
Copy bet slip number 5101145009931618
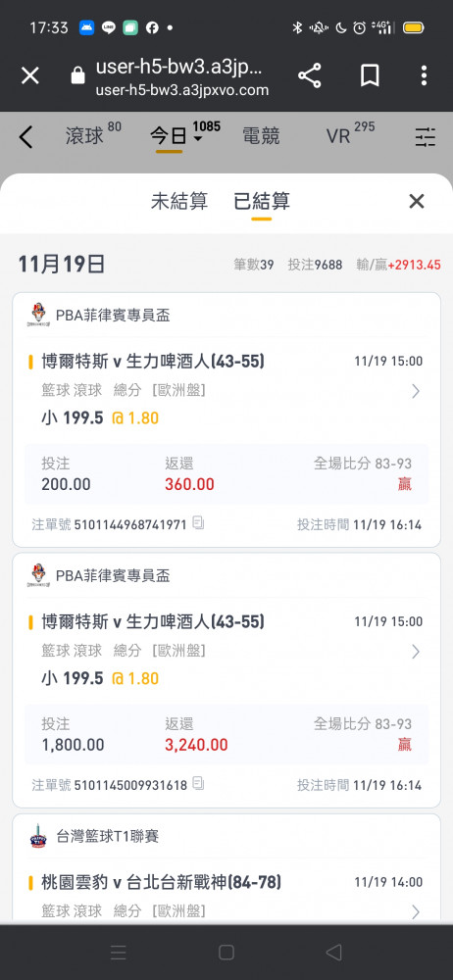pyautogui.click(x=198, y=783)
